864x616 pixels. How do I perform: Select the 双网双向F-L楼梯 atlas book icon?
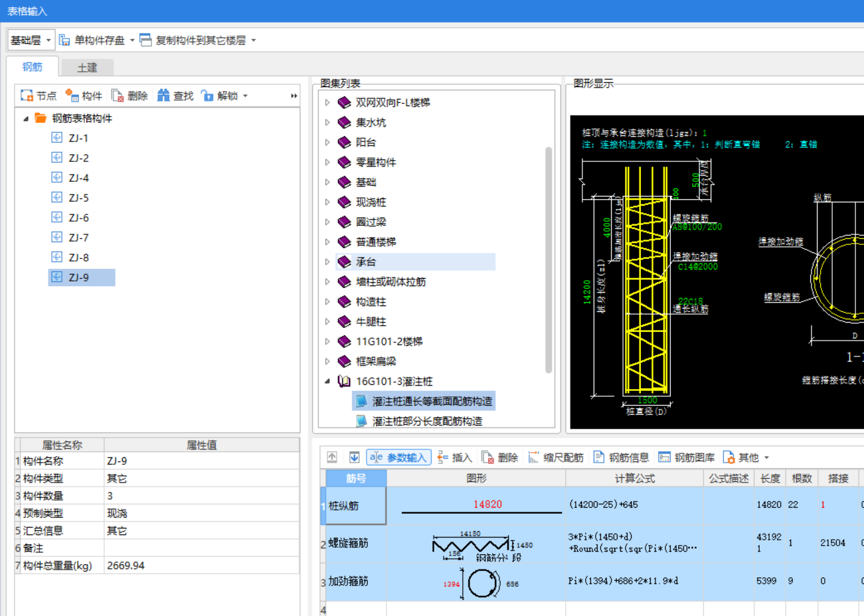pos(344,102)
